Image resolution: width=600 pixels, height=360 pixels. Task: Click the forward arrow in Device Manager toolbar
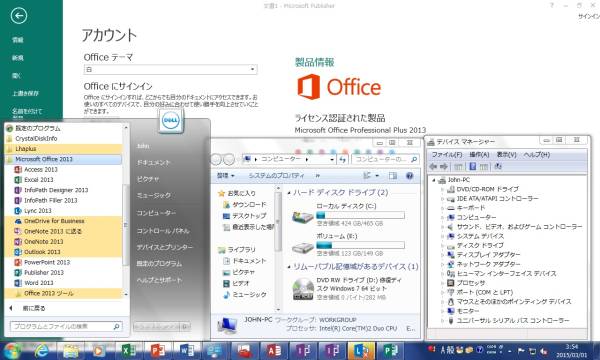click(x=444, y=166)
